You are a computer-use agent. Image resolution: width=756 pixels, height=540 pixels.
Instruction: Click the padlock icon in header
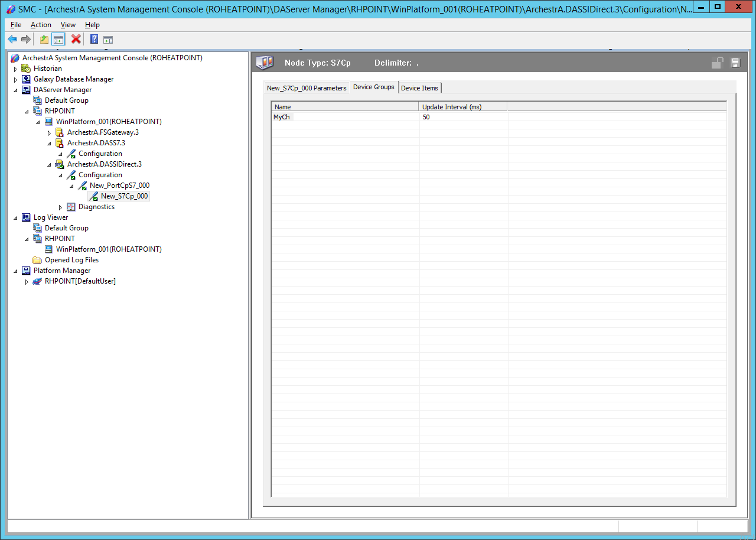click(717, 63)
